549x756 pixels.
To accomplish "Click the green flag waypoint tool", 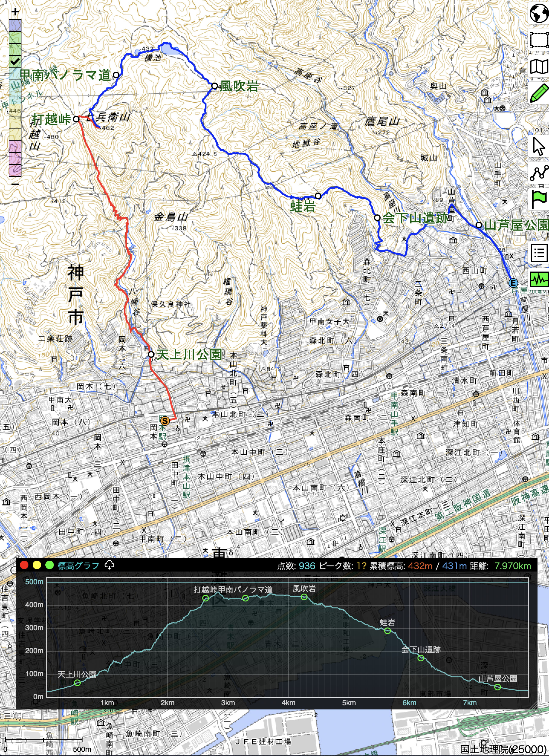I will point(539,199).
